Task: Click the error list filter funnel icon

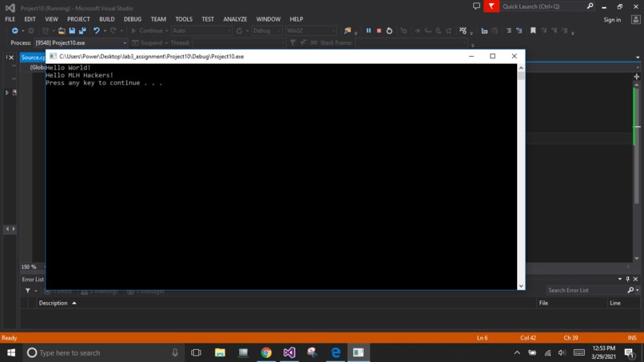Action: coord(27,291)
